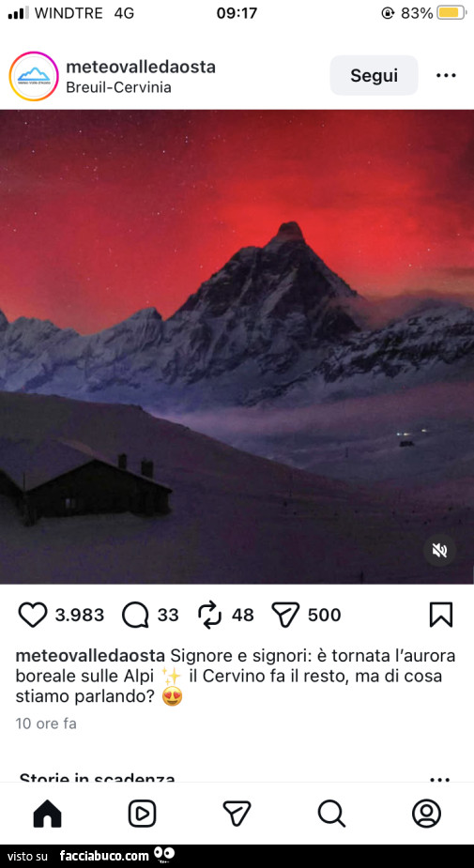The width and height of the screenshot is (474, 868).
Task: Open the Search tab
Action: (331, 814)
